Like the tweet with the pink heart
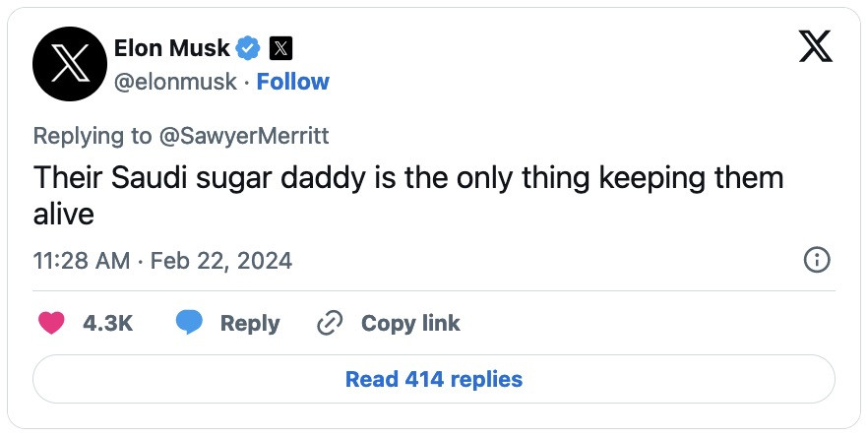The width and height of the screenshot is (868, 437). (x=51, y=323)
